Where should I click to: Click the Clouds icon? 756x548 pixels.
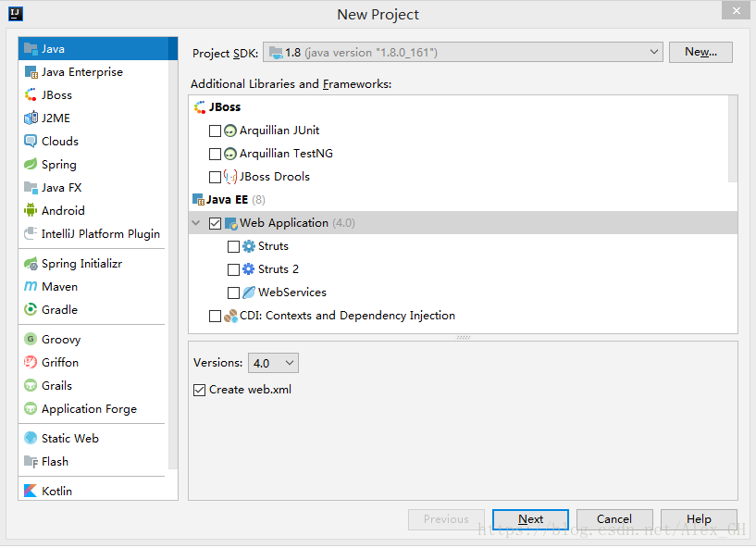tap(31, 142)
